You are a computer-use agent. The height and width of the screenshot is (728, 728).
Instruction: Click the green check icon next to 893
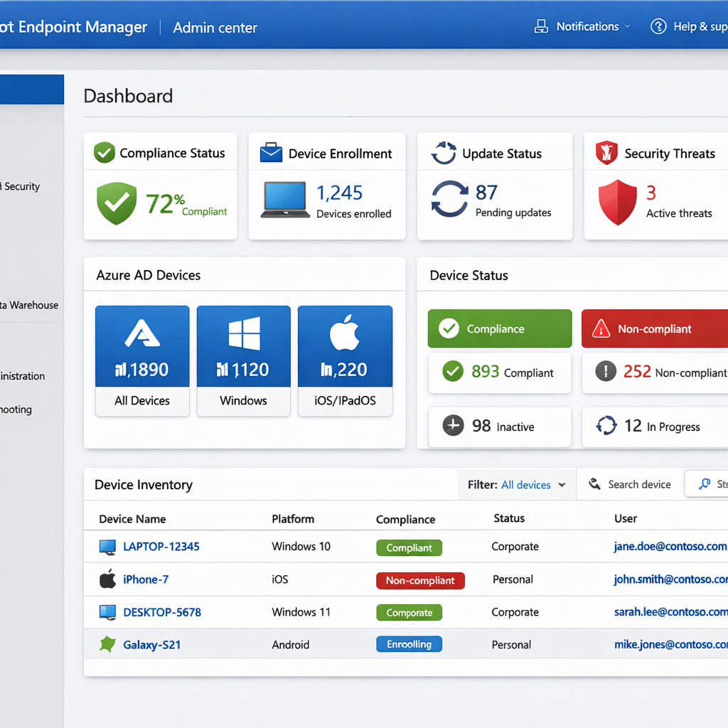(x=453, y=371)
